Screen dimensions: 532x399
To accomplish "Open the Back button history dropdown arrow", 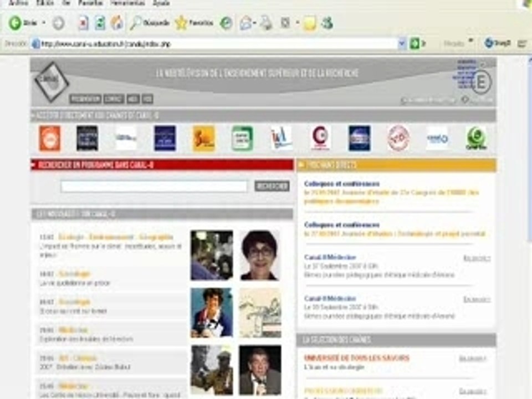I will (43, 23).
